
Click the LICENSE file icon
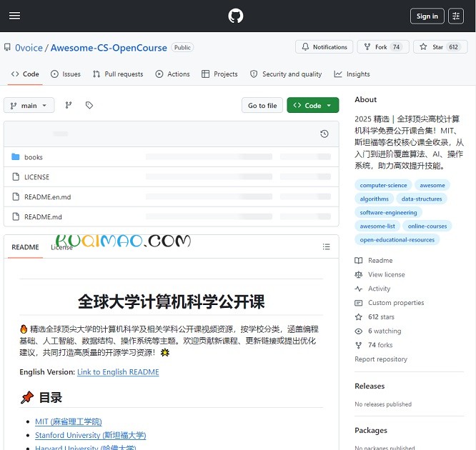pos(16,176)
